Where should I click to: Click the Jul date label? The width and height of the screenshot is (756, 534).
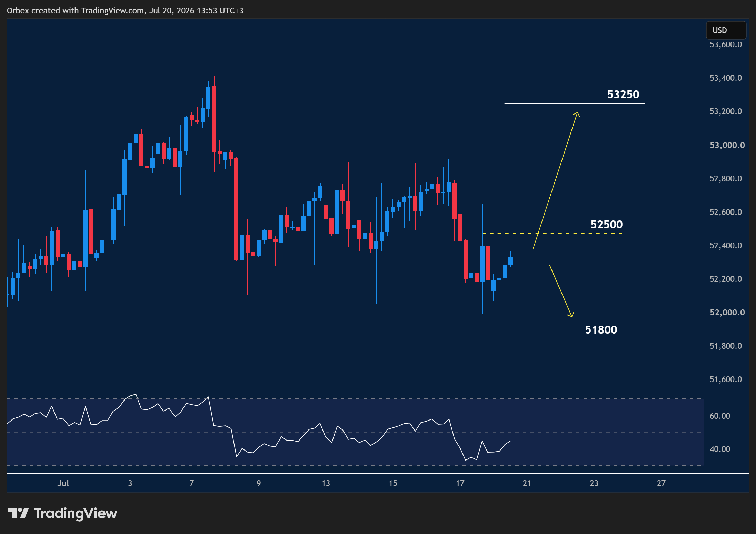tap(63, 483)
